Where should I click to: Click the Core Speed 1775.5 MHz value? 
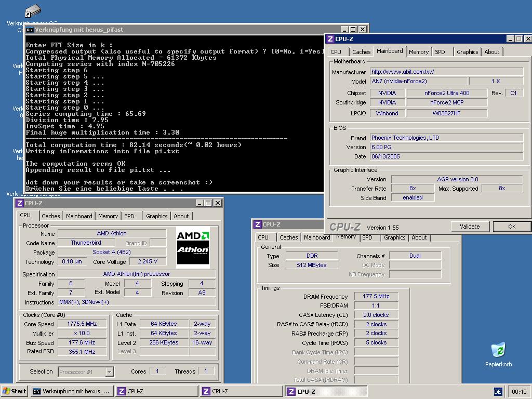pyautogui.click(x=82, y=324)
